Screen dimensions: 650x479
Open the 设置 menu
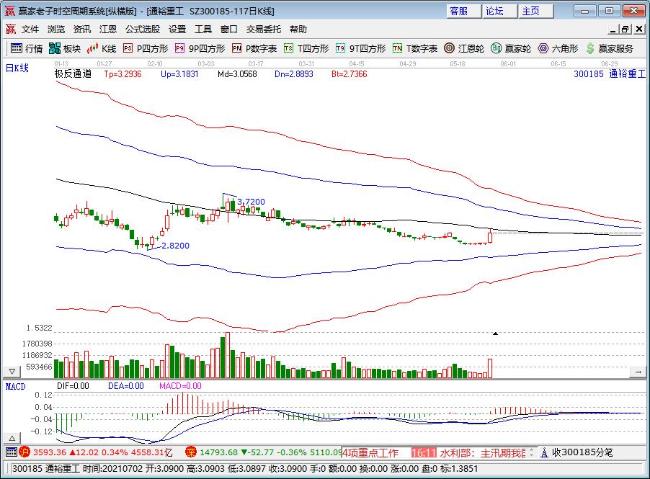point(177,29)
